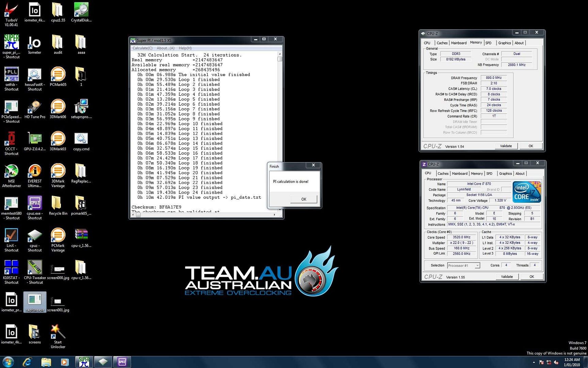Click the Core Speed value 3520.0 MHz
The width and height of the screenshot is (588, 368).
click(461, 237)
